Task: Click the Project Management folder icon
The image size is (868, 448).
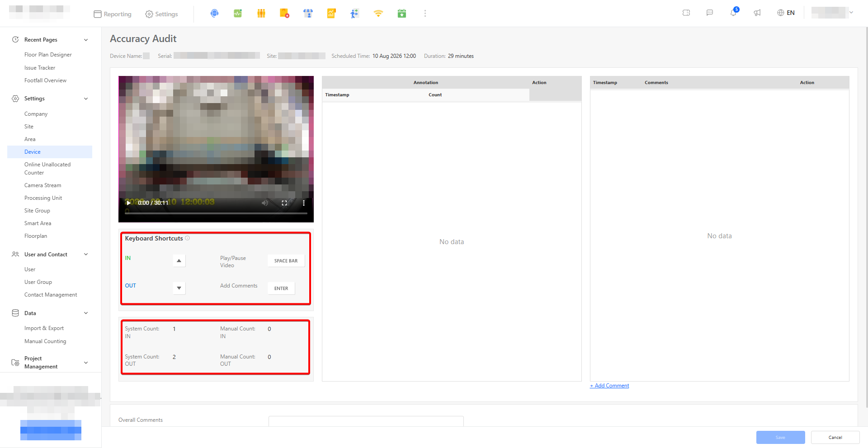Action: click(x=15, y=363)
